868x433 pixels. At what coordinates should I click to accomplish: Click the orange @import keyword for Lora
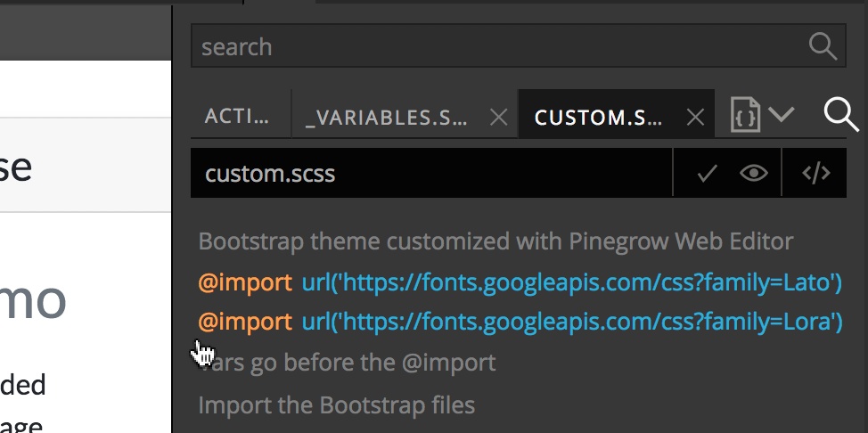coord(245,322)
